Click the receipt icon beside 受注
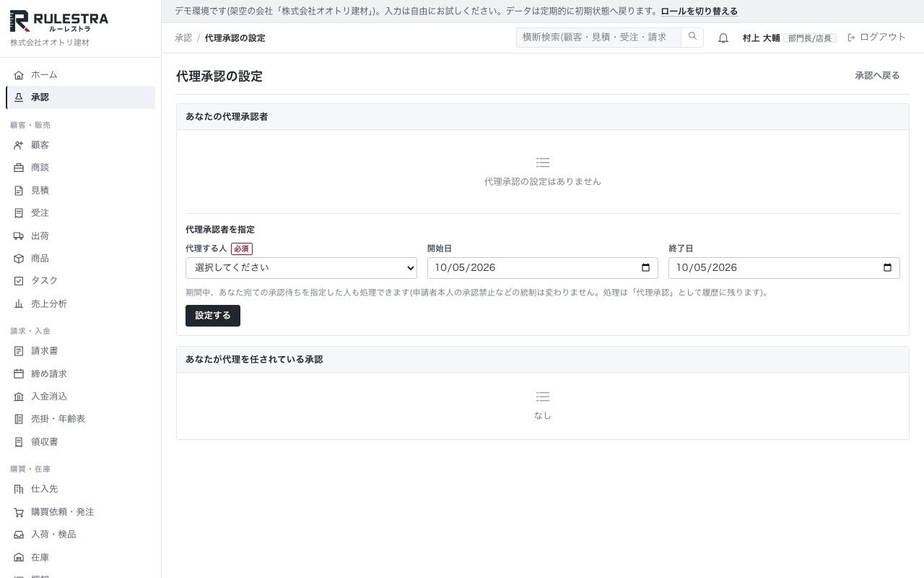This screenshot has width=924, height=578. pyautogui.click(x=19, y=213)
